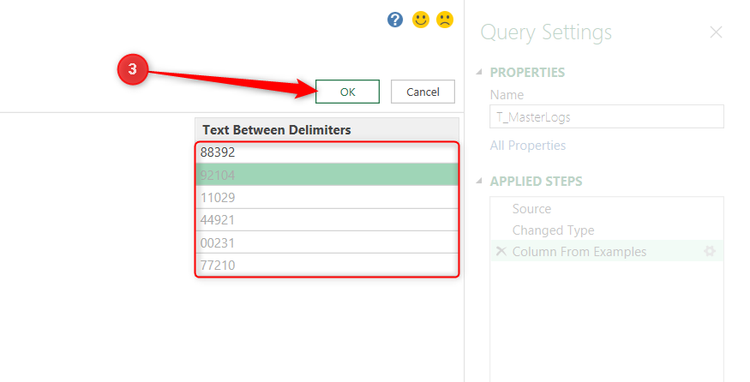Send a frown feedback face
The width and height of the screenshot is (750, 382).
tap(445, 20)
